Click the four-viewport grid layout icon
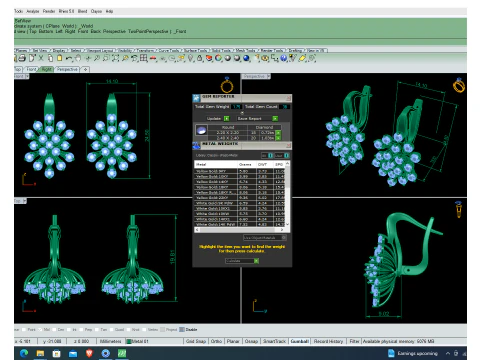The height and width of the screenshot is (360, 480). point(144,58)
